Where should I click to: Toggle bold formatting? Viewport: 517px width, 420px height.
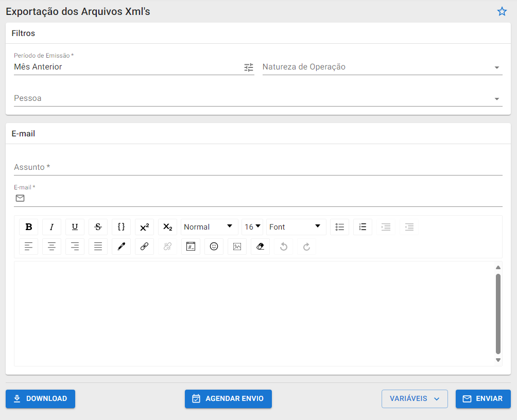pyautogui.click(x=28, y=227)
